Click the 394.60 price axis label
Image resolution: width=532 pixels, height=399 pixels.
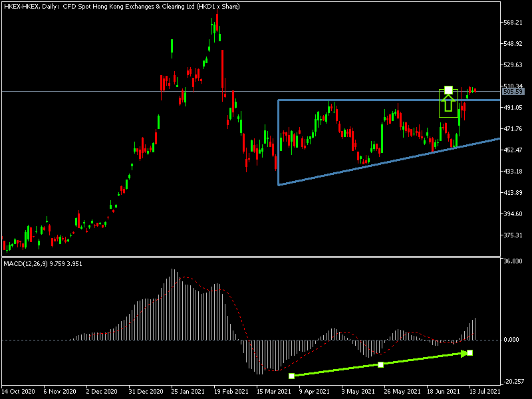click(x=513, y=213)
